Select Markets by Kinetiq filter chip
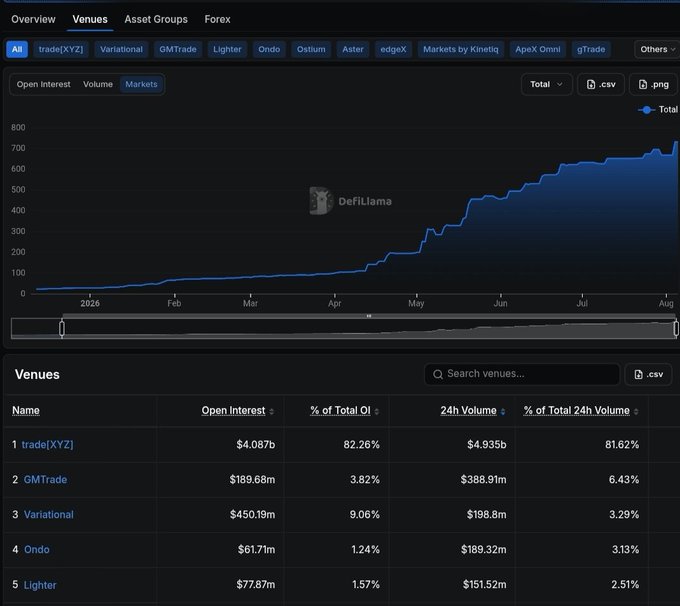Screen dimensions: 680x606 point(461,49)
